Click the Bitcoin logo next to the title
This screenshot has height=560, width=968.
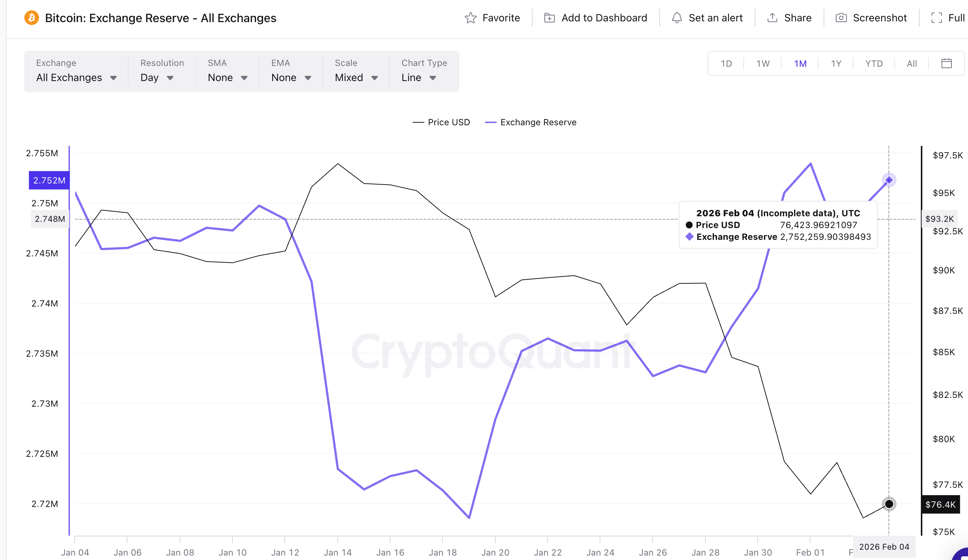click(32, 18)
